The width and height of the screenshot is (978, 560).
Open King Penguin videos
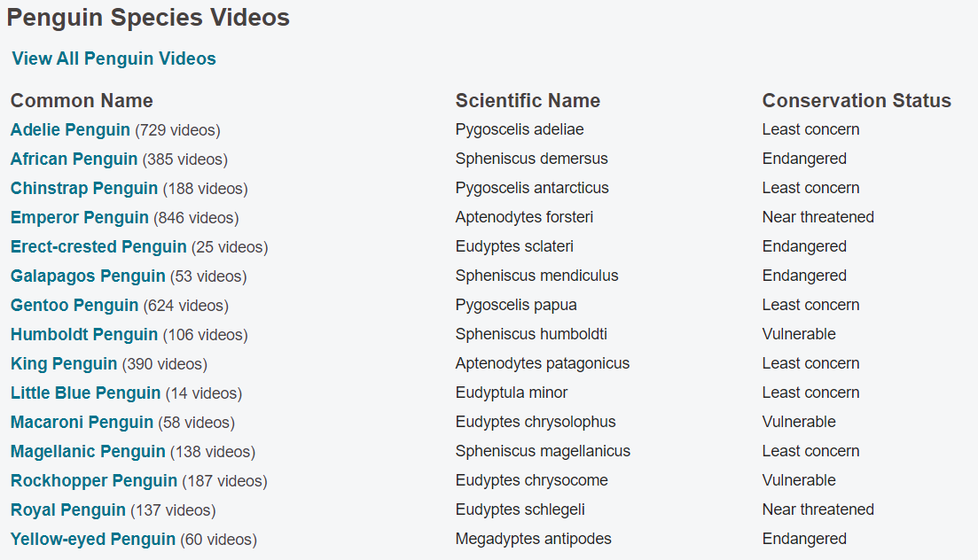tap(64, 364)
